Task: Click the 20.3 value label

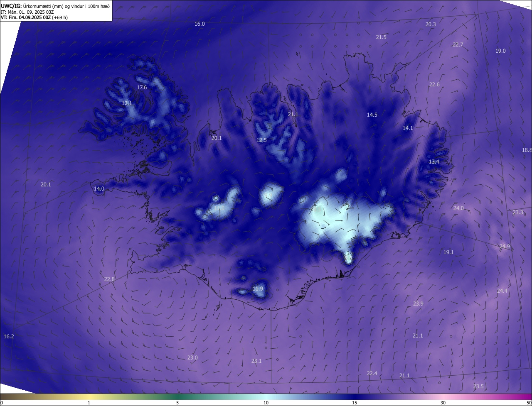Action: pyautogui.click(x=431, y=24)
